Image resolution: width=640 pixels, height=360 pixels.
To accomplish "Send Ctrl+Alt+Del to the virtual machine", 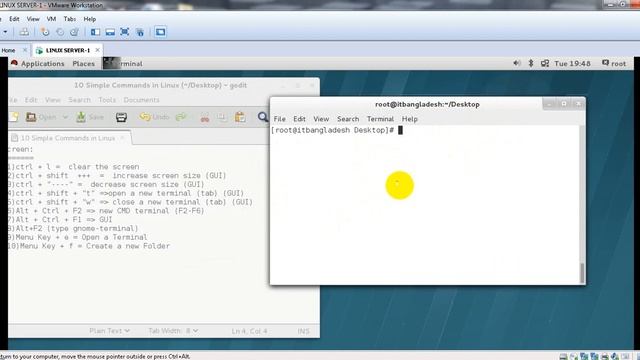I will (24, 32).
